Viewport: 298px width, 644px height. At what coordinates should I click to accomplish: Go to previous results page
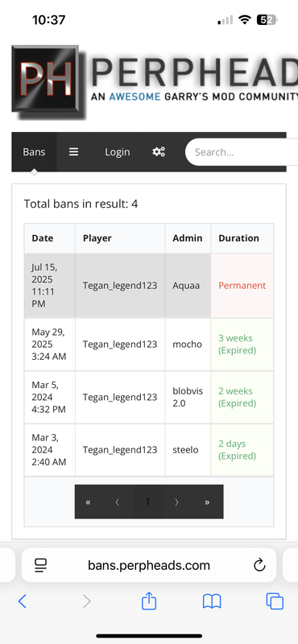coord(118,502)
